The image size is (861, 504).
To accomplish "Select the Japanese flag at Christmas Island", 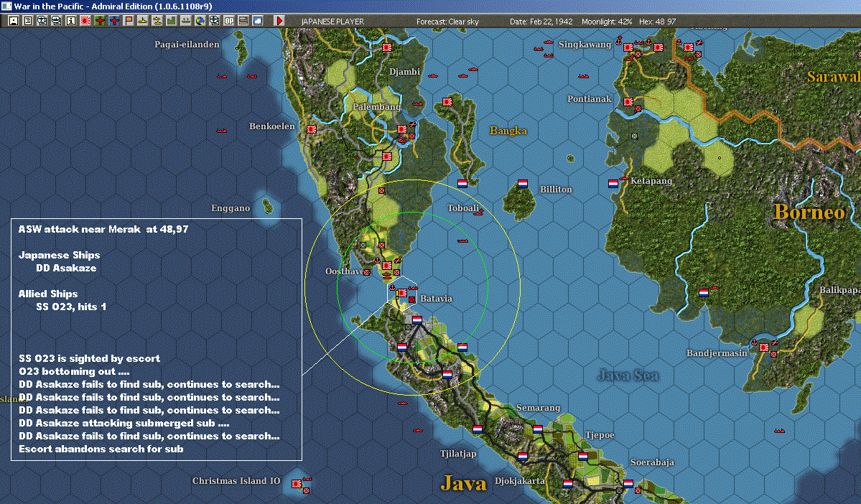I will [297, 484].
